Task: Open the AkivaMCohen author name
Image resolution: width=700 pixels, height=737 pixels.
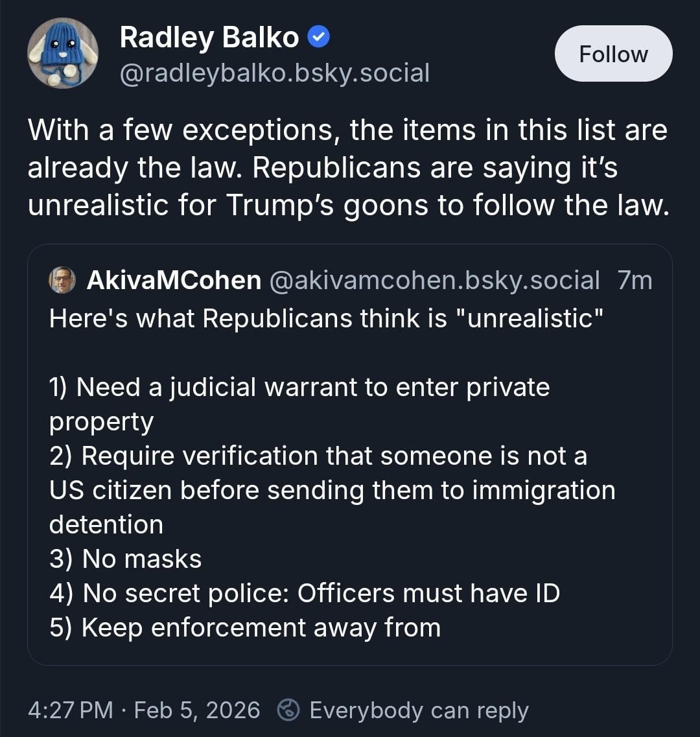Action: point(174,280)
